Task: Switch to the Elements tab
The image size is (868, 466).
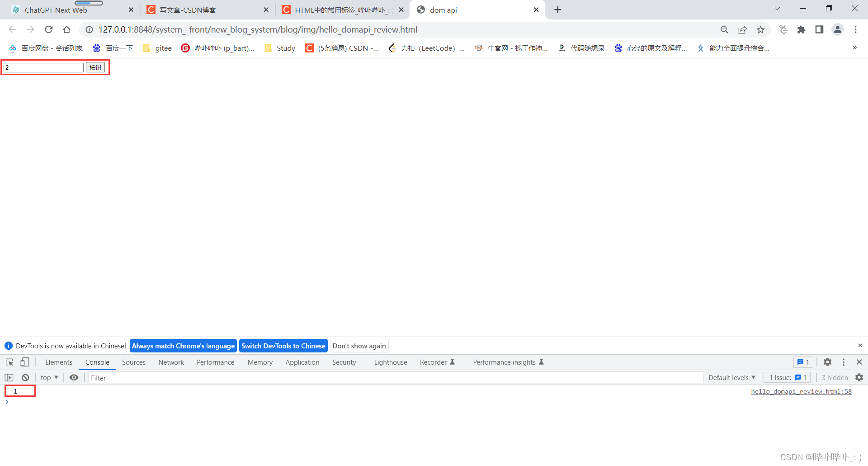Action: coord(59,362)
